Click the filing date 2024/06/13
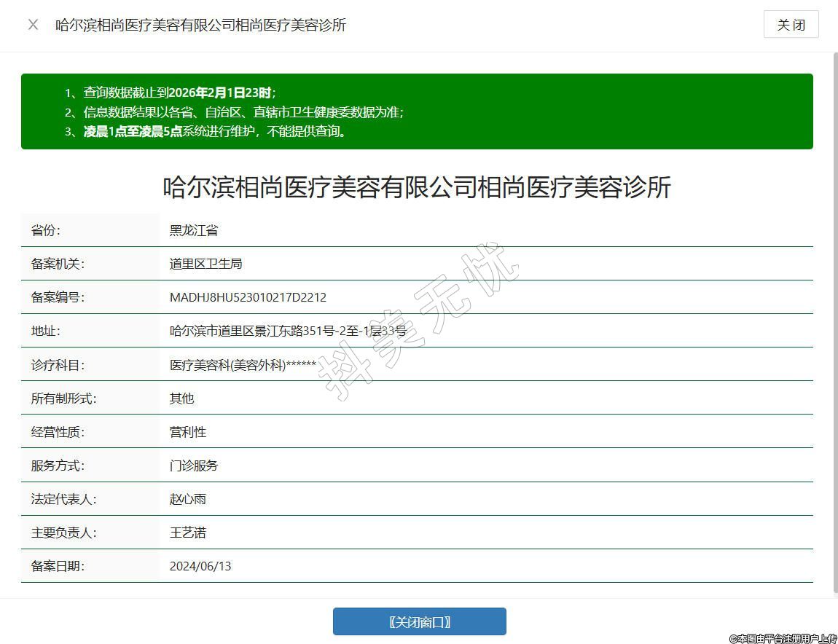 [200, 566]
